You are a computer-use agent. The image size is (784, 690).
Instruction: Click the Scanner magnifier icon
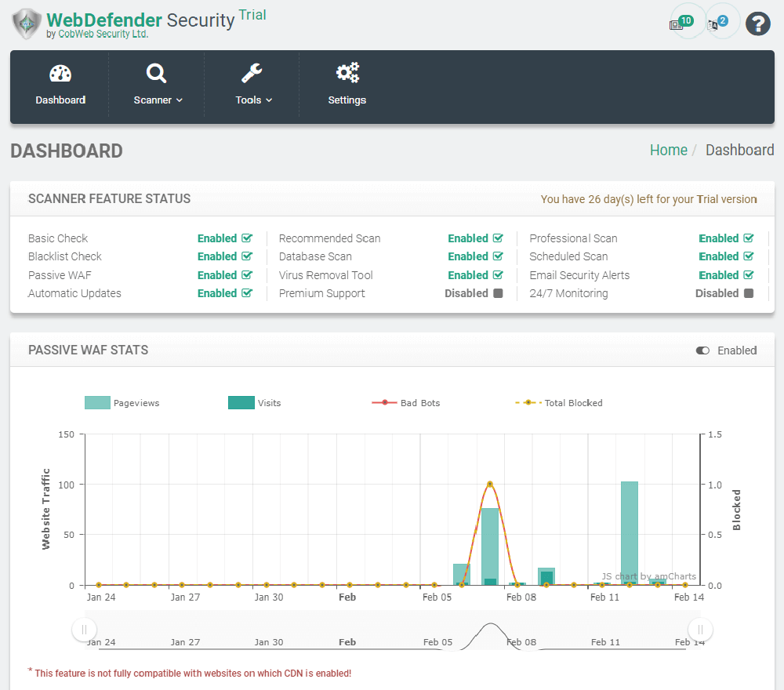point(157,73)
